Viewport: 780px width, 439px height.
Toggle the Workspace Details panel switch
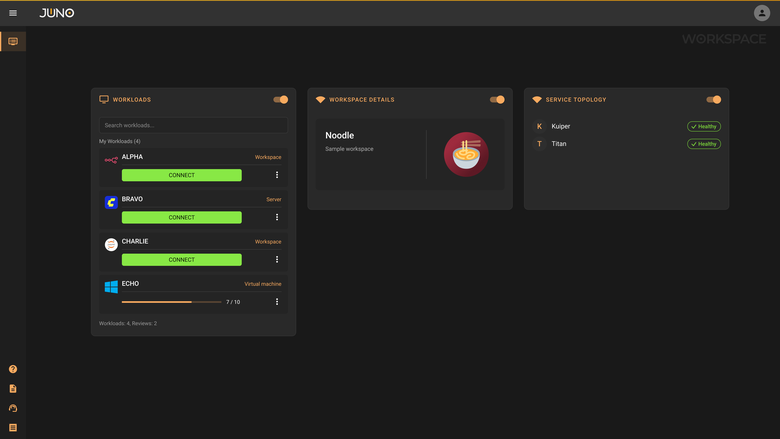[497, 99]
